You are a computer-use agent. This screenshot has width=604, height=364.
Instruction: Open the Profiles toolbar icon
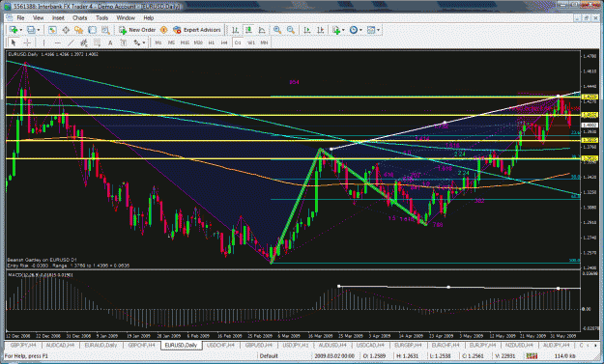(31, 30)
